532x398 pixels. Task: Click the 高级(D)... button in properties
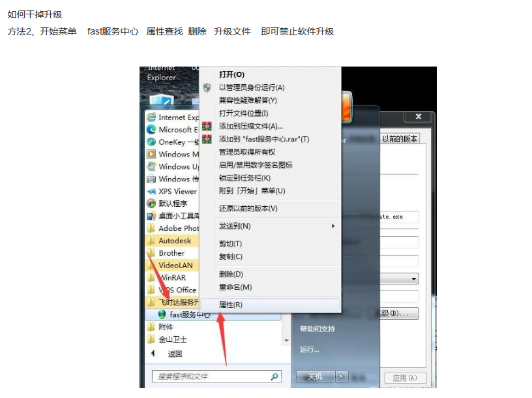(x=399, y=313)
